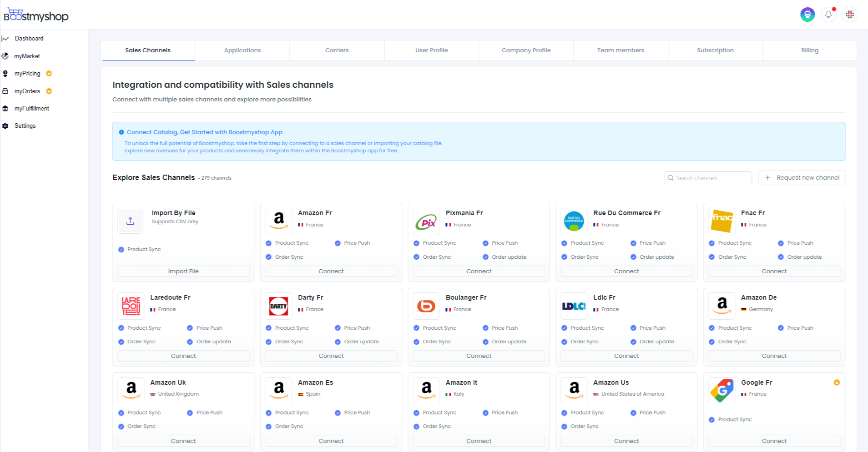Click the Rue Du Commerce logo

pos(574,221)
